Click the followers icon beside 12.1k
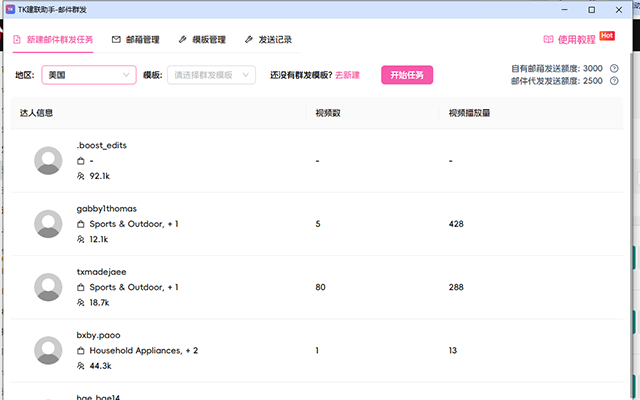640x400 pixels. 81,239
